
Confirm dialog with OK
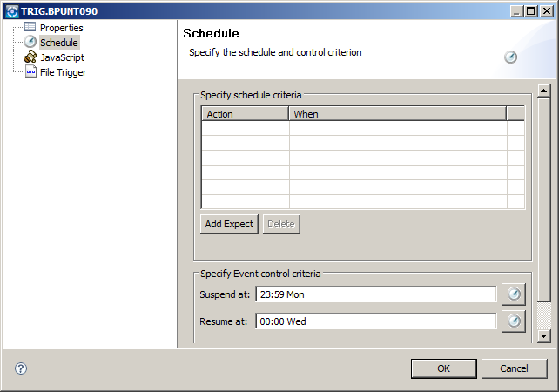pos(443,368)
